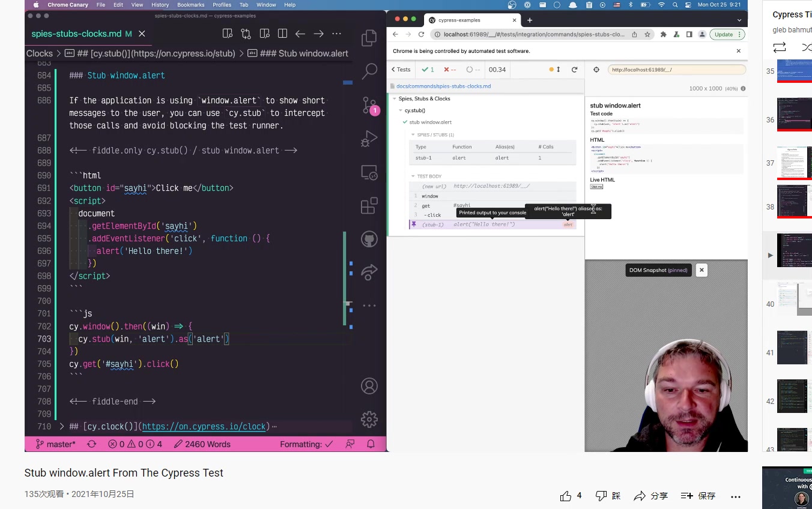Viewport: 812px width, 509px height.
Task: Go back to Tests list in Cypress
Action: pos(401,70)
